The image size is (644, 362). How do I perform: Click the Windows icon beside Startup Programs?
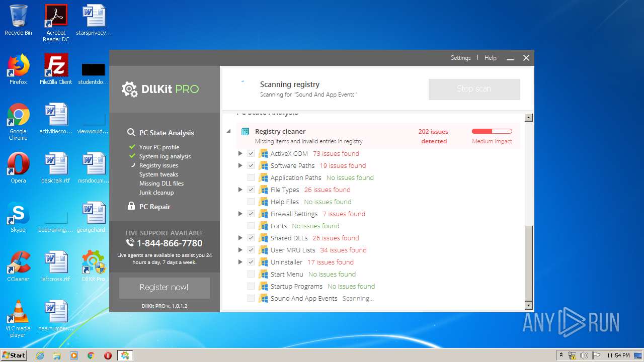pyautogui.click(x=263, y=286)
